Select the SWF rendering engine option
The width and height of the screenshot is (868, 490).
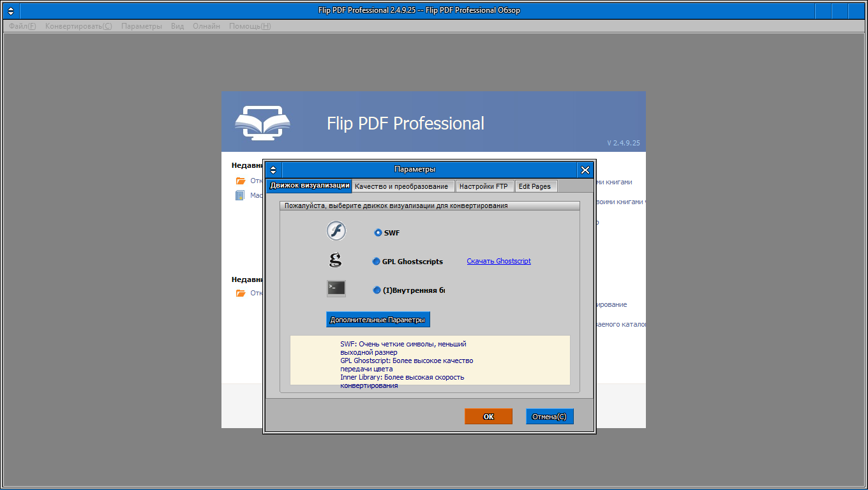[378, 233]
